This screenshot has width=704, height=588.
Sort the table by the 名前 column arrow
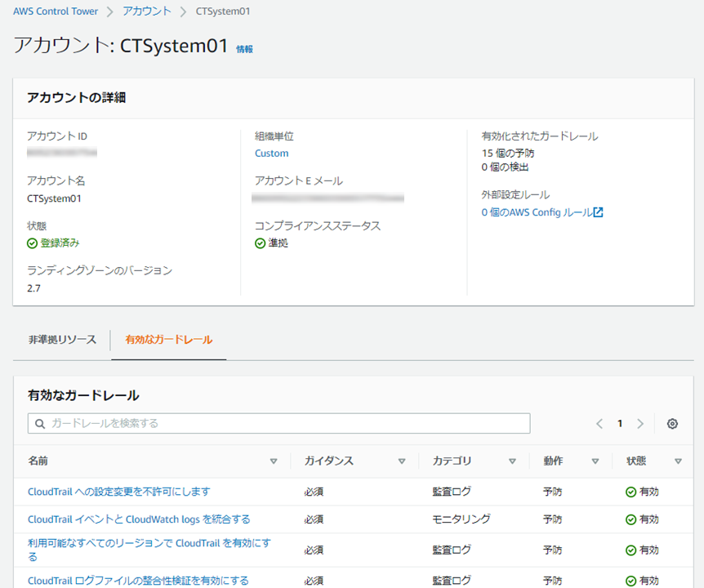(274, 461)
